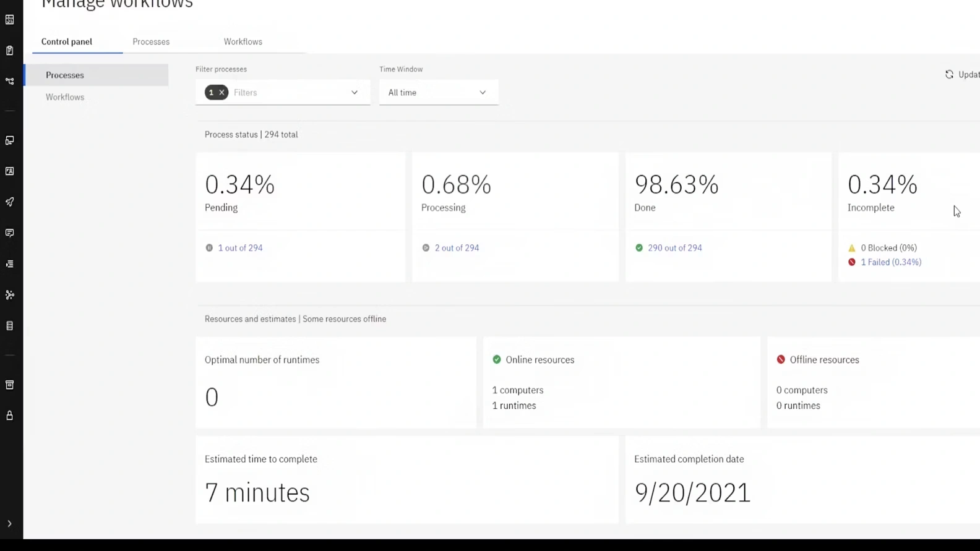Click the server stack icon in sidebar

tap(10, 326)
